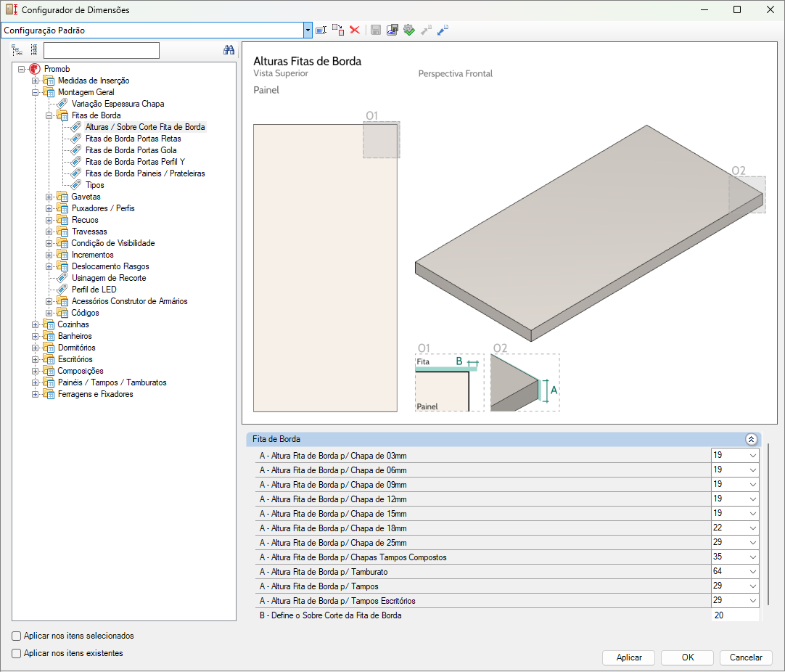Click the gear with green check icon

pyautogui.click(x=409, y=30)
